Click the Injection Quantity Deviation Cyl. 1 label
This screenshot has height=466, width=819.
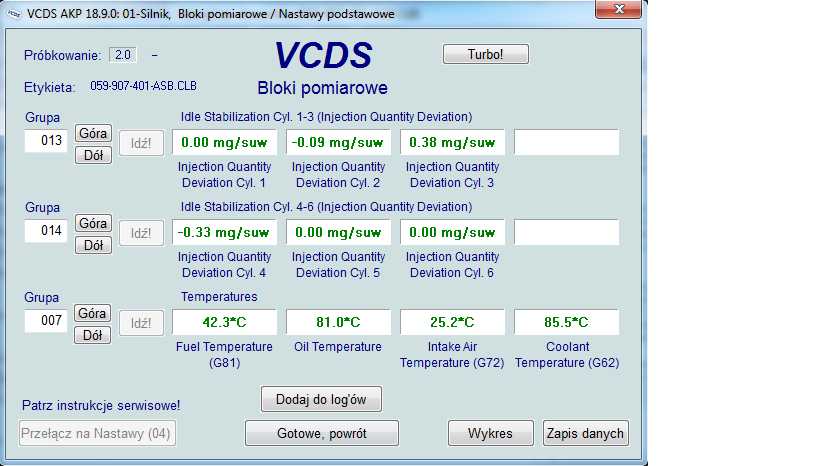pyautogui.click(x=224, y=175)
